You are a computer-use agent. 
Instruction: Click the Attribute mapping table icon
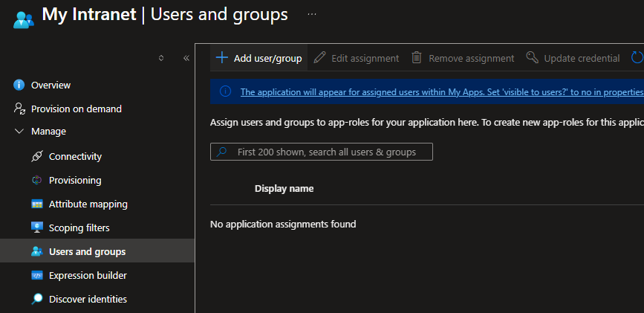point(37,204)
